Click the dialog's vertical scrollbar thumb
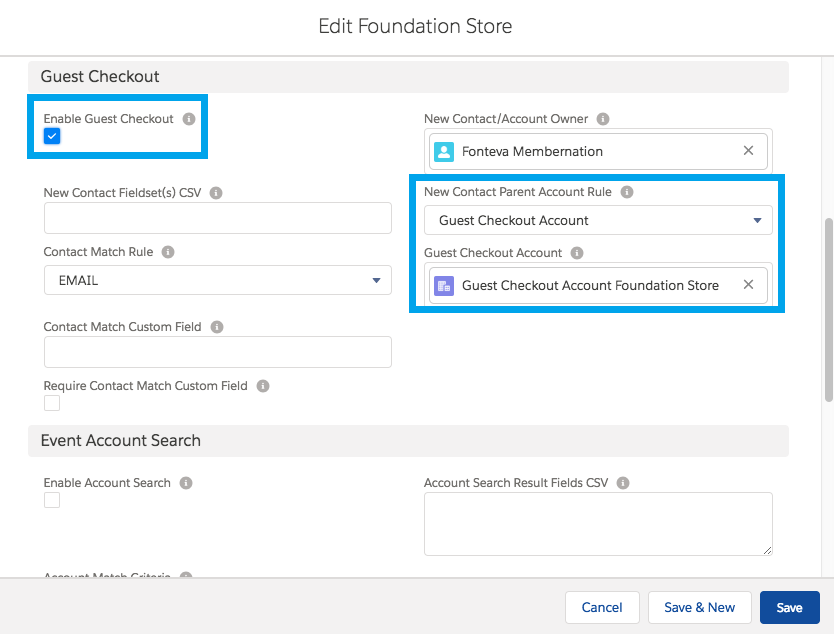834x634 pixels. pyautogui.click(x=829, y=310)
